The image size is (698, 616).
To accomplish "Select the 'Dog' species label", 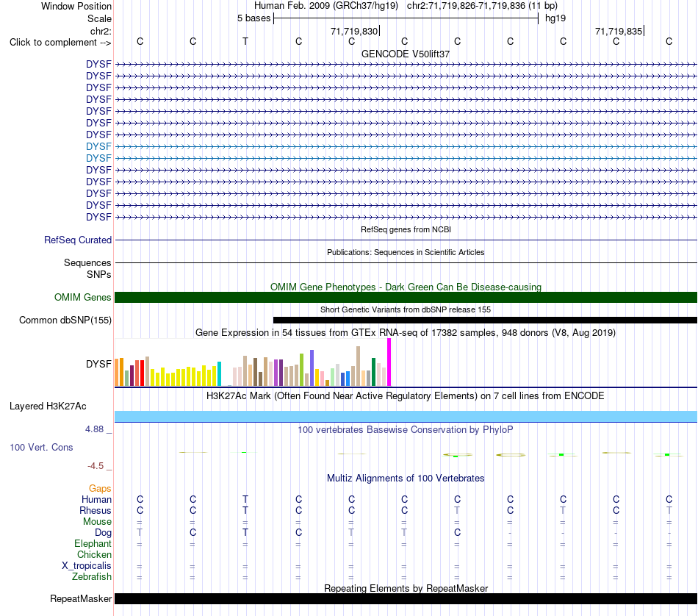I will pos(103,533).
